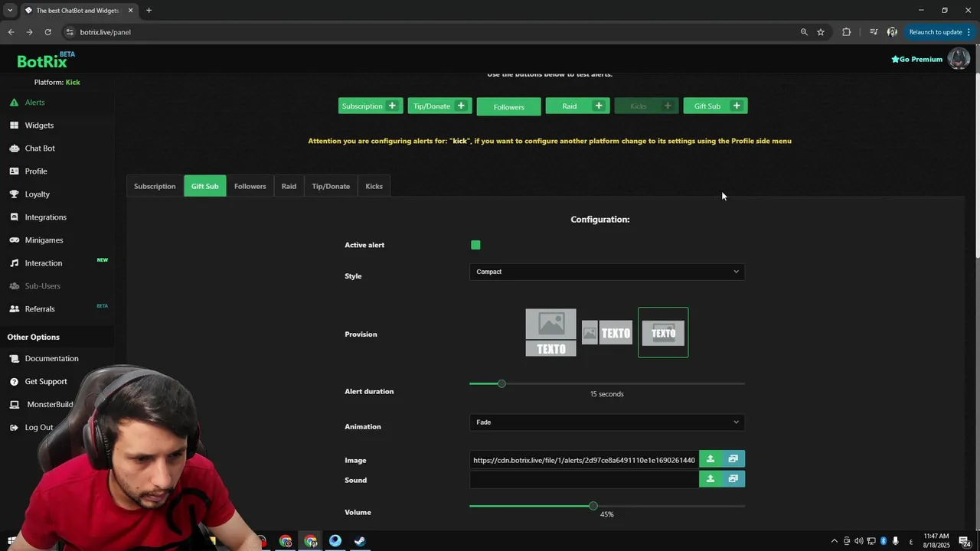Image resolution: width=980 pixels, height=551 pixels.
Task: Select the Gift Sub configuration tab
Action: [x=204, y=186]
